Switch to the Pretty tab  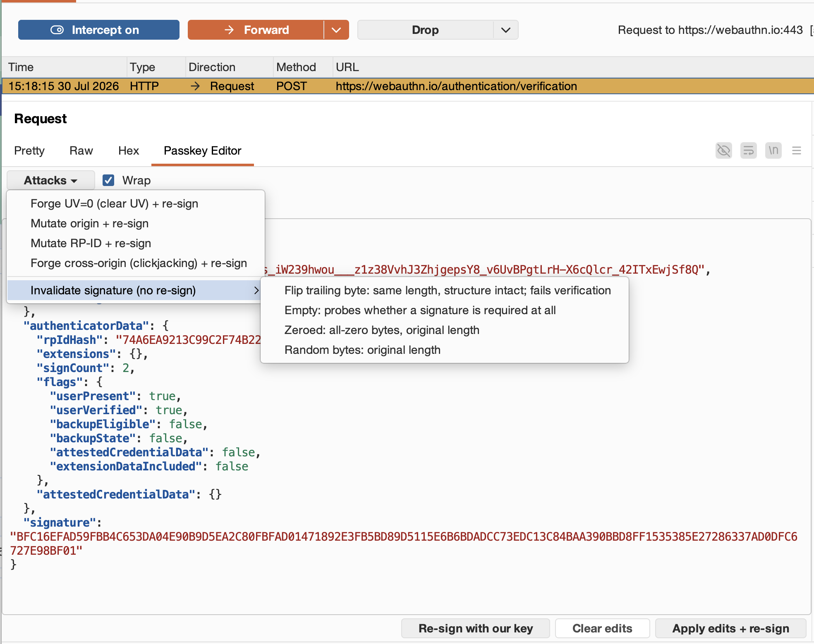pyautogui.click(x=29, y=150)
